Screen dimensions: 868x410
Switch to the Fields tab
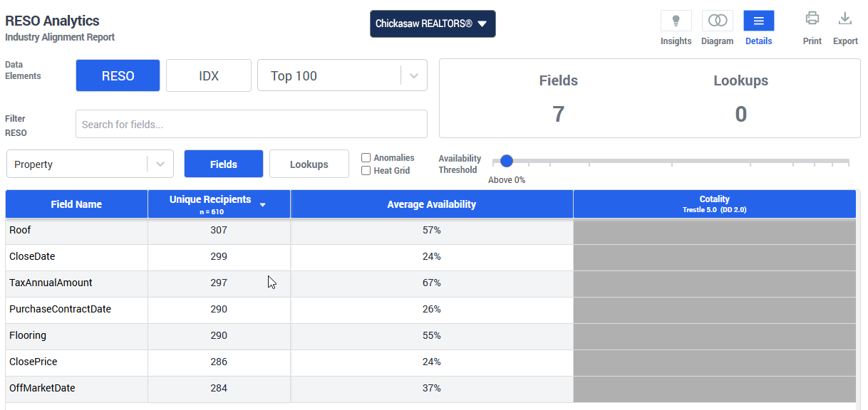pyautogui.click(x=224, y=164)
